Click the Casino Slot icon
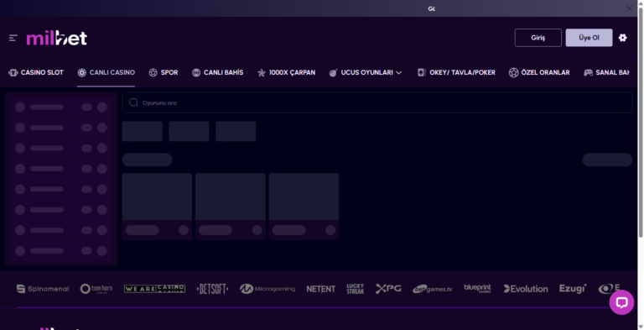 pos(13,73)
